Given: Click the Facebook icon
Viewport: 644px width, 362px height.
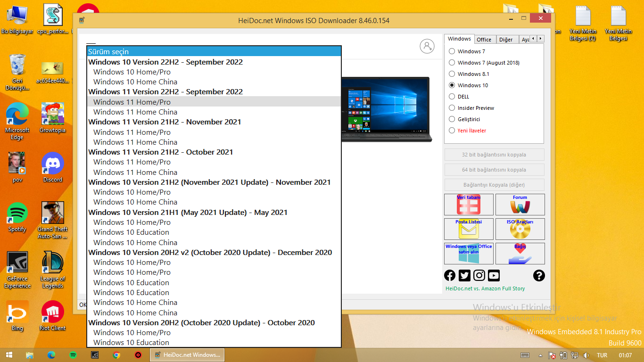Looking at the screenshot, I should pyautogui.click(x=450, y=276).
